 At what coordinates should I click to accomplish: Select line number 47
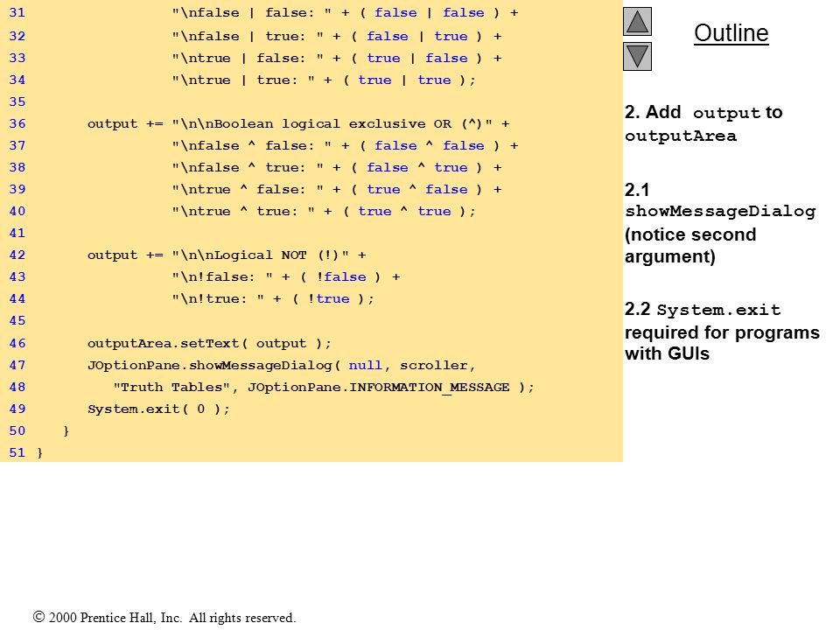pos(17,366)
